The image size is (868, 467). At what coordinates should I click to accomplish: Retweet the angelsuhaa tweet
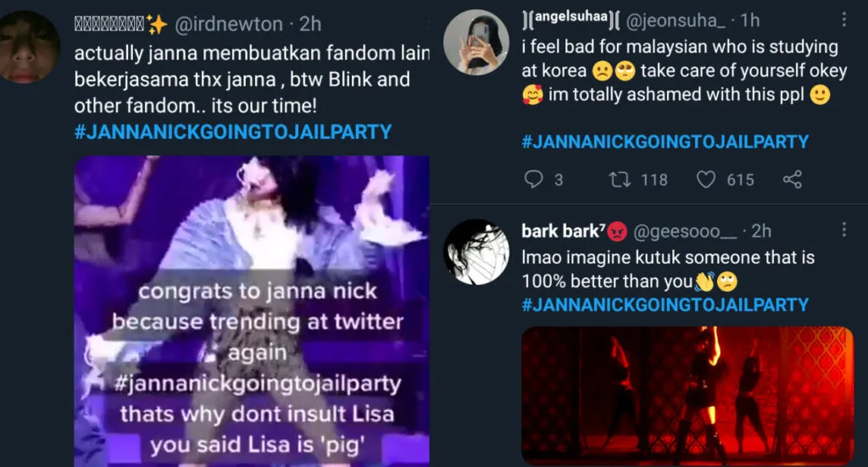(x=620, y=180)
